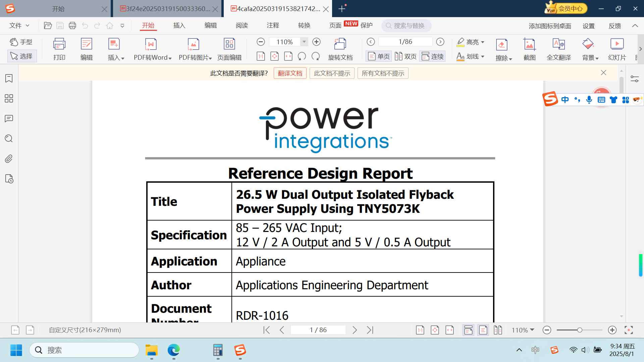Jump to last page in status bar
This screenshot has height=362, width=644.
click(x=370, y=330)
